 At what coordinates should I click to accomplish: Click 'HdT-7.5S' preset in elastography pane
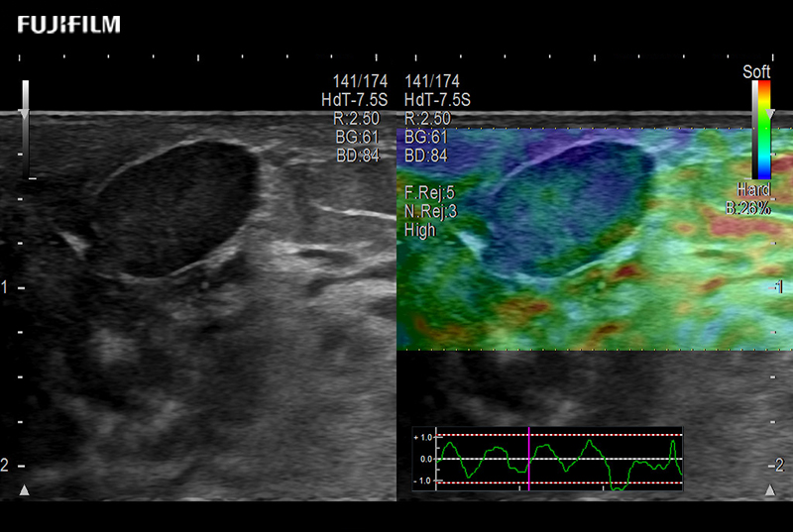[x=437, y=99]
